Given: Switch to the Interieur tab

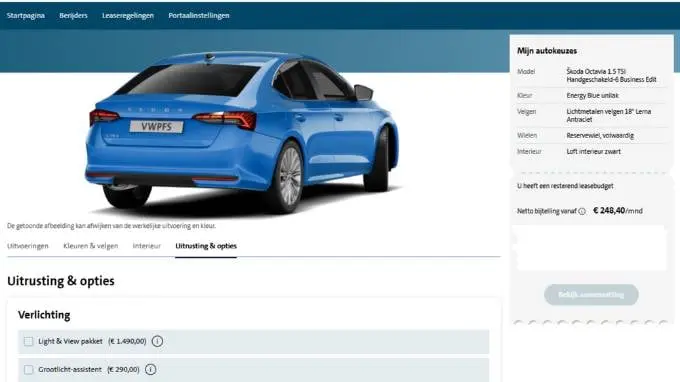Looking at the screenshot, I should [x=147, y=246].
